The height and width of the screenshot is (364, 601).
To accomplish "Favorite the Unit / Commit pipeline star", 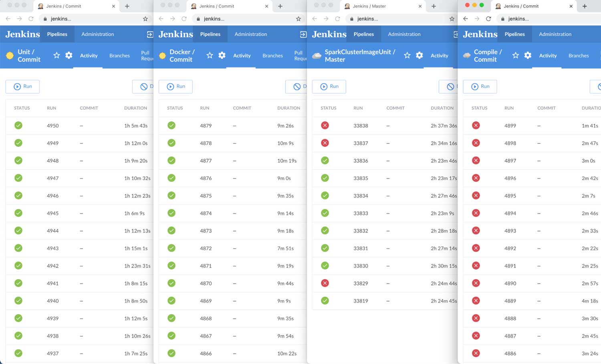I will [x=56, y=55].
